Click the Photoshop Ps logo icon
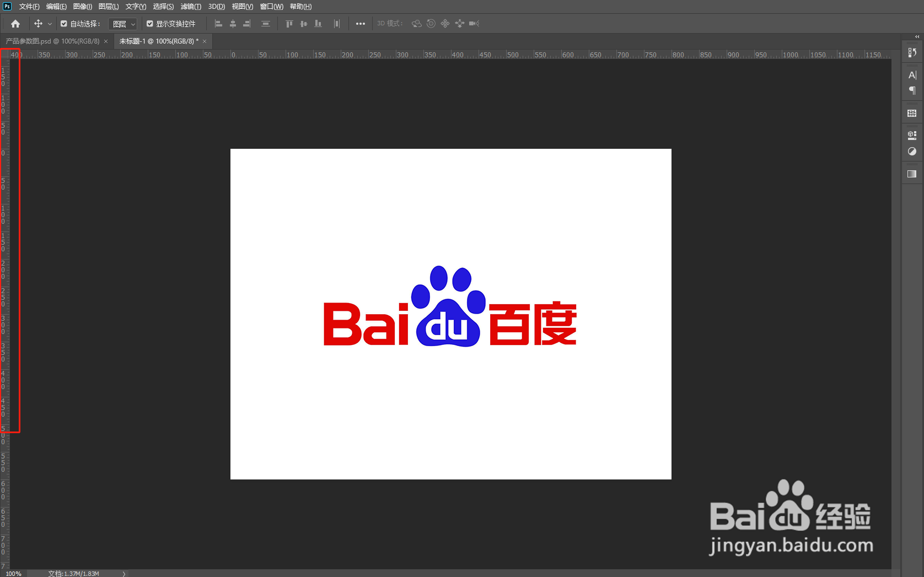 click(7, 7)
